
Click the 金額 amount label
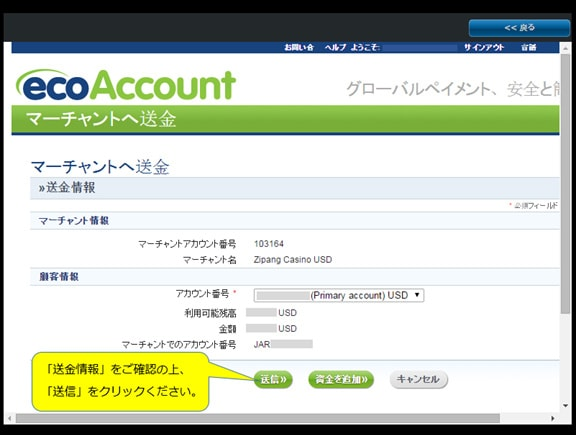click(227, 329)
